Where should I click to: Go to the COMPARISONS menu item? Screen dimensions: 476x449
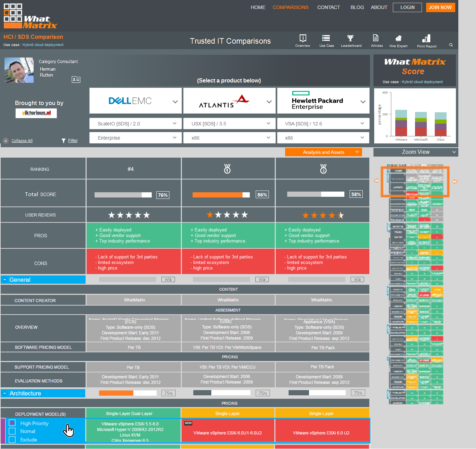click(290, 7)
